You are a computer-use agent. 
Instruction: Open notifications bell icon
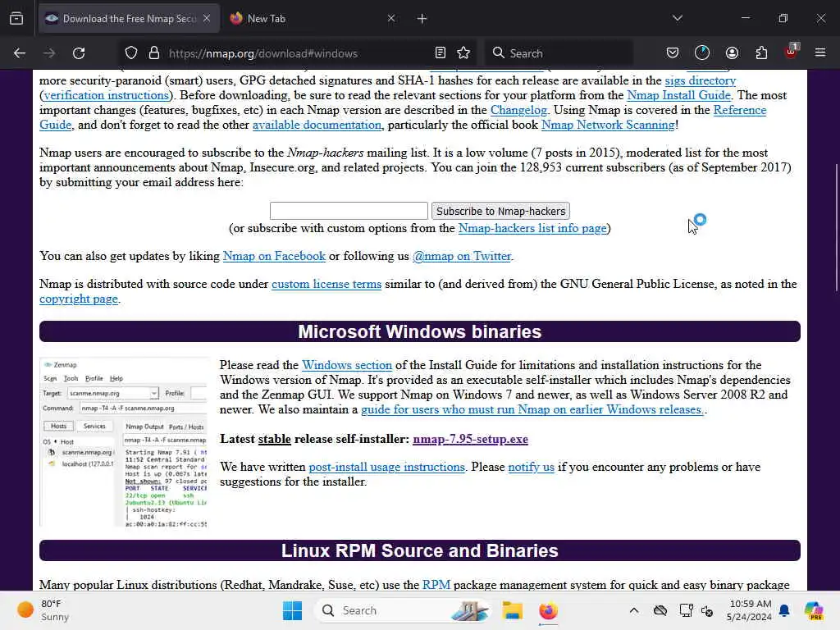(784, 610)
